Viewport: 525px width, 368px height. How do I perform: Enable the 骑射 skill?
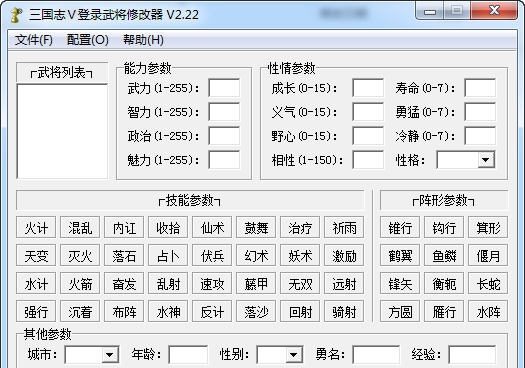pos(344,311)
